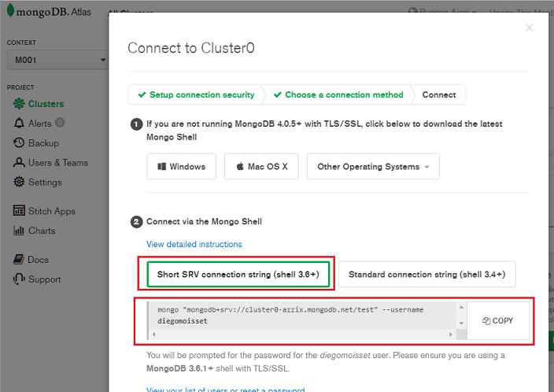Open Users & Teams page

(x=58, y=163)
